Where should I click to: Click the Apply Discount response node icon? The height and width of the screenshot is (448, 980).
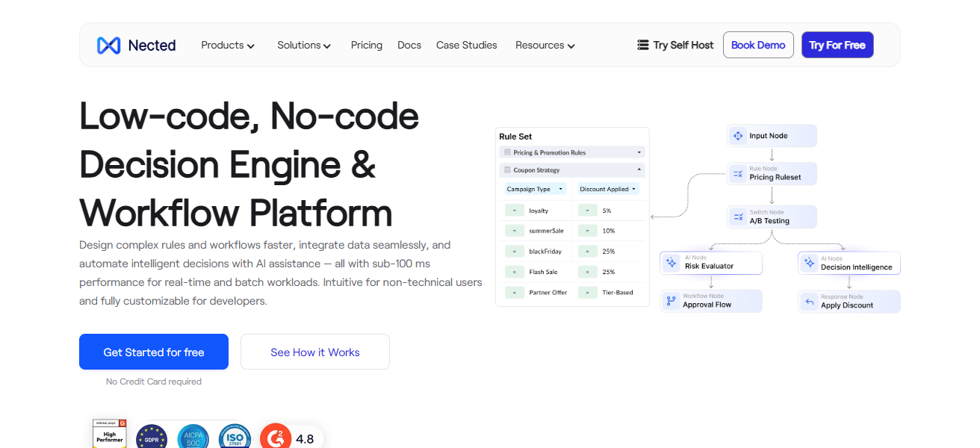tap(809, 302)
